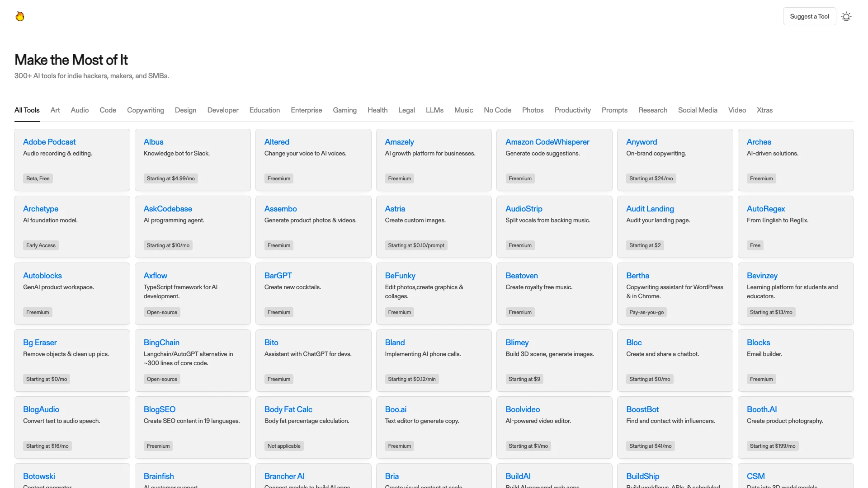Visit the Bloc link

(x=634, y=343)
